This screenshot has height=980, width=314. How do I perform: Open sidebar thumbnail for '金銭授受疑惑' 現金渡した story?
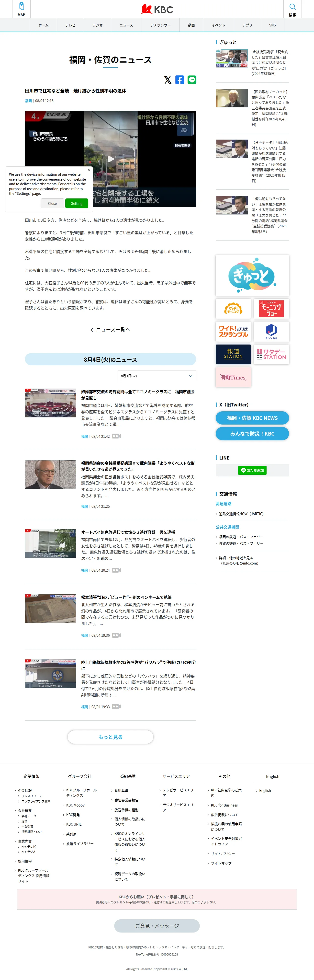point(232,58)
